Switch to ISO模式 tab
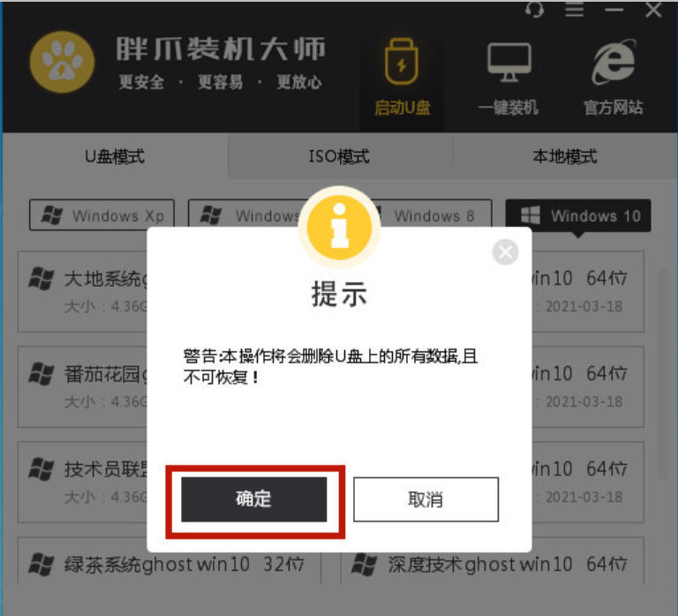This screenshot has height=616, width=678. 339,156
